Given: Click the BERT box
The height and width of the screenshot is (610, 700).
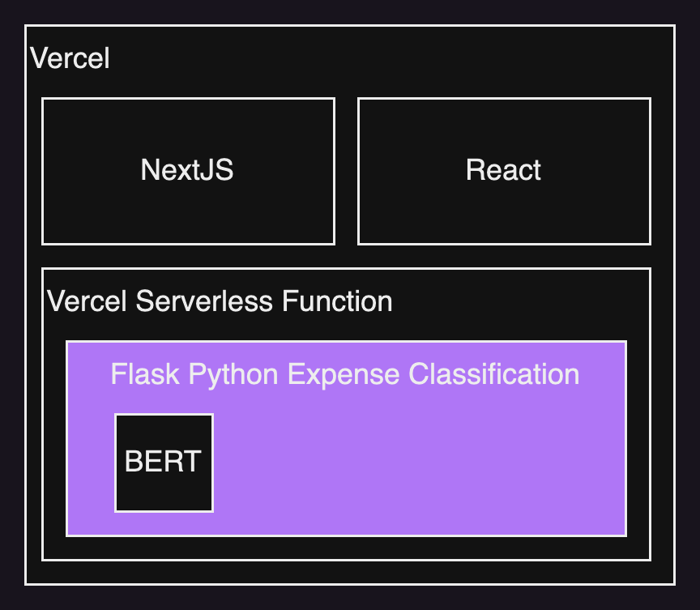Looking at the screenshot, I should click(x=164, y=463).
